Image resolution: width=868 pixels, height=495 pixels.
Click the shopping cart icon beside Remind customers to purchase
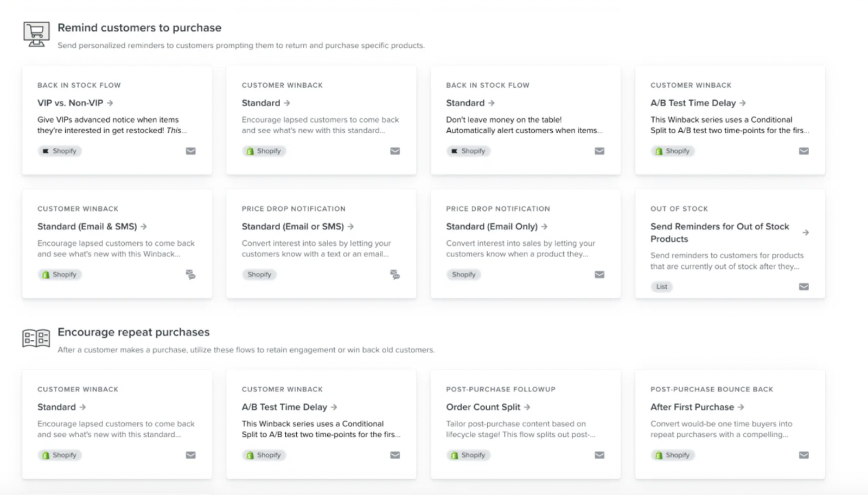pos(36,34)
